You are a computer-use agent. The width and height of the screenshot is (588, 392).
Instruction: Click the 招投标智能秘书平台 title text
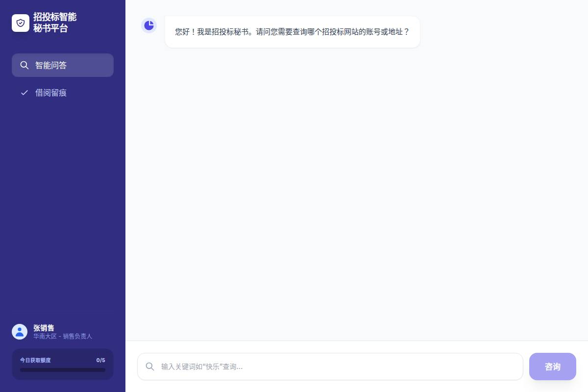click(x=55, y=23)
